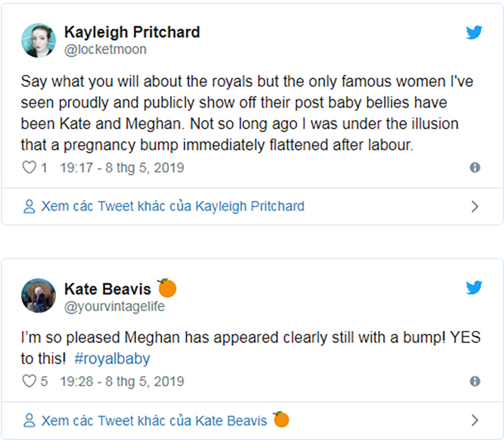504x440 pixels.
Task: Like Kayleigh Pritchard's tweet with heart icon
Action: tap(29, 168)
